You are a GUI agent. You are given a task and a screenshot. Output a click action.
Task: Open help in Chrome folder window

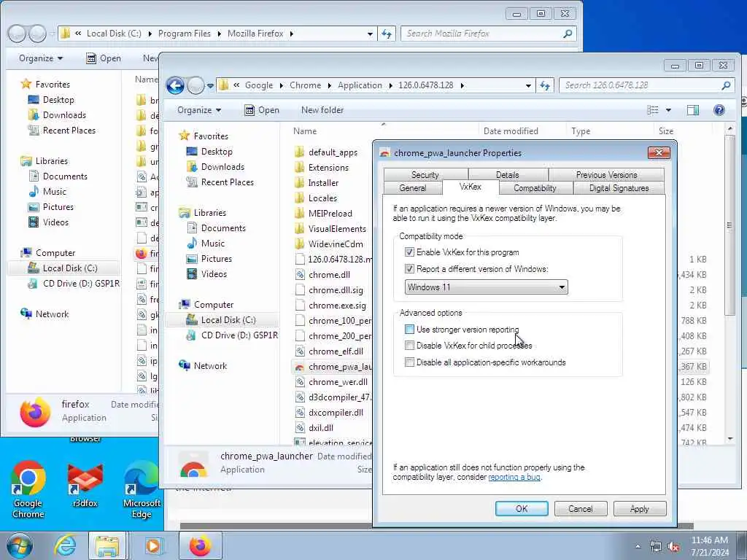[x=719, y=110]
